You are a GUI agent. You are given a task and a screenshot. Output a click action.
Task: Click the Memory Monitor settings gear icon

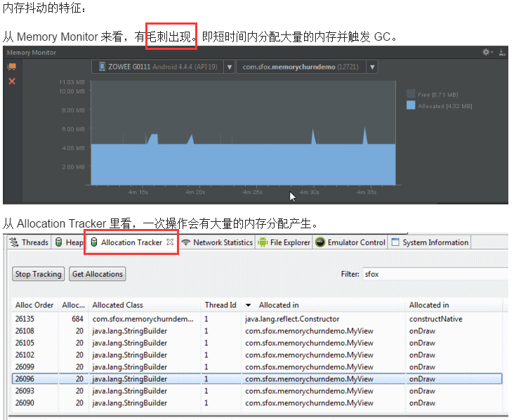(485, 53)
